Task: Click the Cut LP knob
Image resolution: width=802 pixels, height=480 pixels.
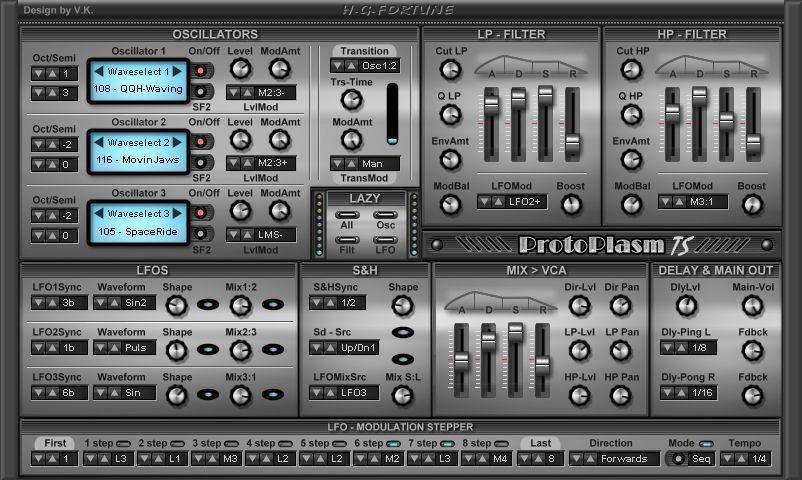Action: point(450,69)
